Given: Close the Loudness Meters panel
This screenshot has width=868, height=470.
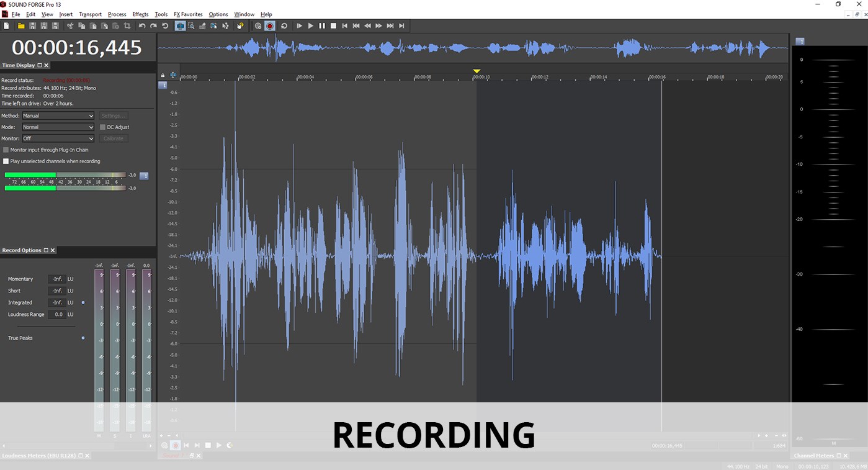Looking at the screenshot, I should (x=87, y=456).
